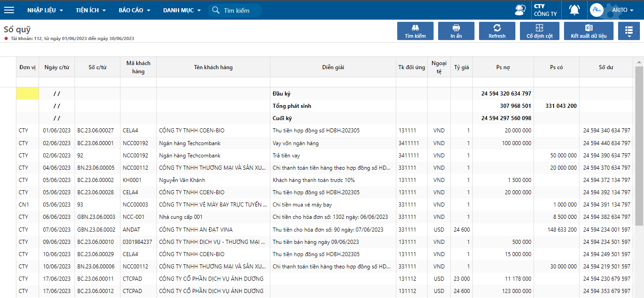644x298 pixels.
Task: Open the BÁO CÁO menu
Action: pos(135,10)
